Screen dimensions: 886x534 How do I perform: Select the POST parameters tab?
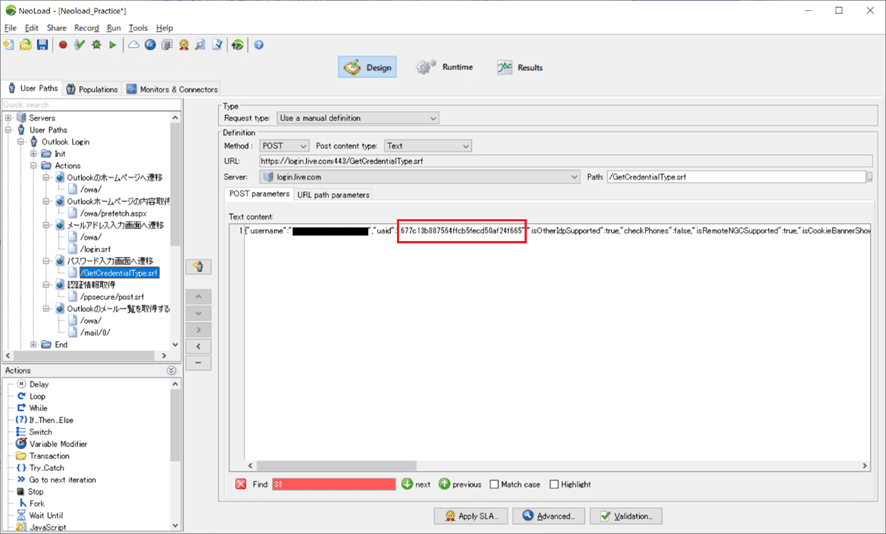click(x=259, y=193)
